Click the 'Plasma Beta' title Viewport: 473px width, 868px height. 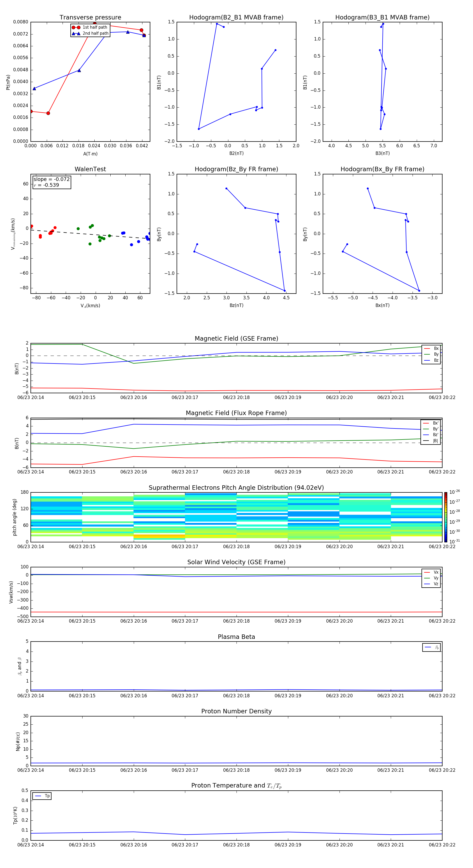pyautogui.click(x=236, y=637)
